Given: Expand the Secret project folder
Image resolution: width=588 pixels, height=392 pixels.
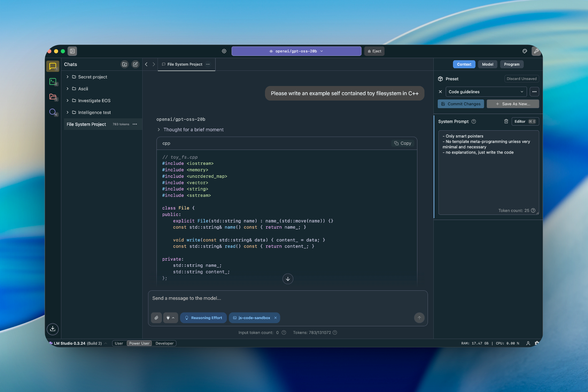Looking at the screenshot, I should click(x=68, y=77).
